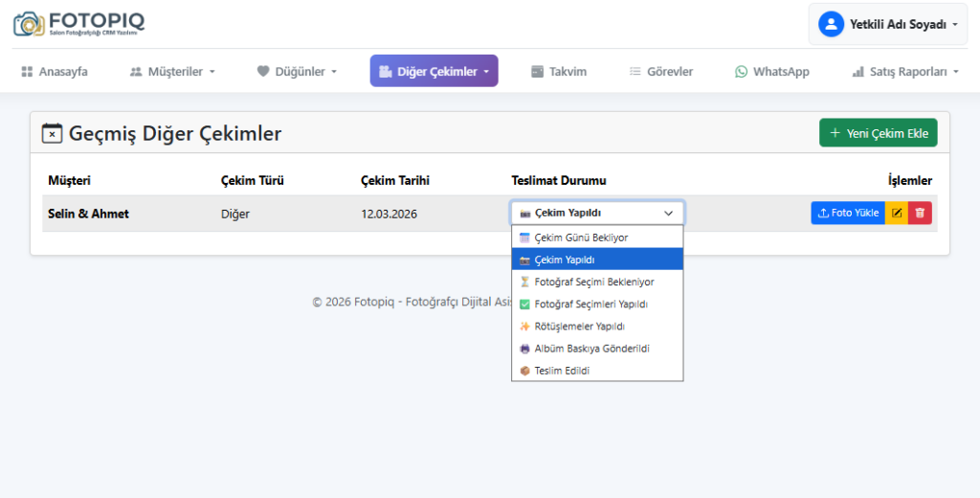Click the Fotopiq camera logo
This screenshot has width=980, height=498.
tap(29, 24)
